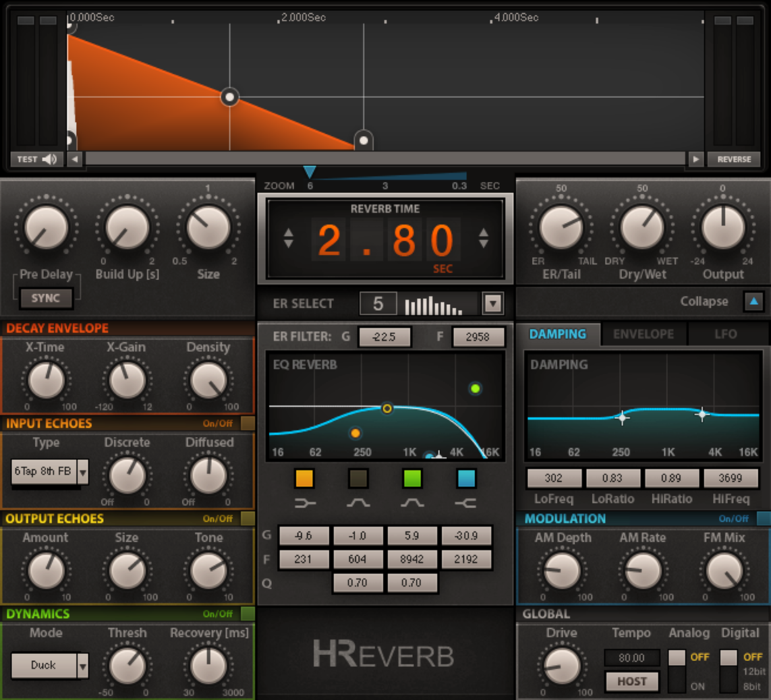Open the ER Select dropdown arrow
771x700 pixels.
click(x=493, y=303)
